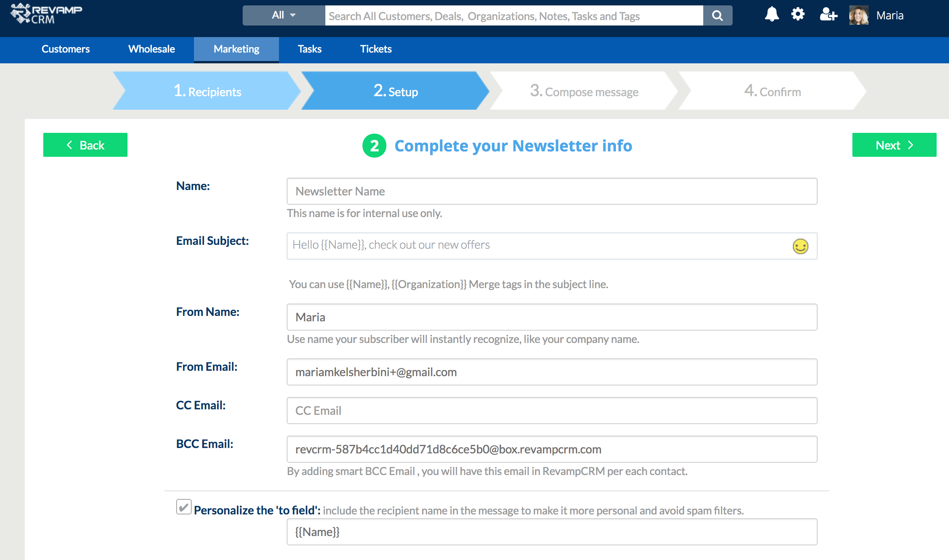This screenshot has width=949, height=560.
Task: Focus the Newsletter Name field
Action: [551, 191]
